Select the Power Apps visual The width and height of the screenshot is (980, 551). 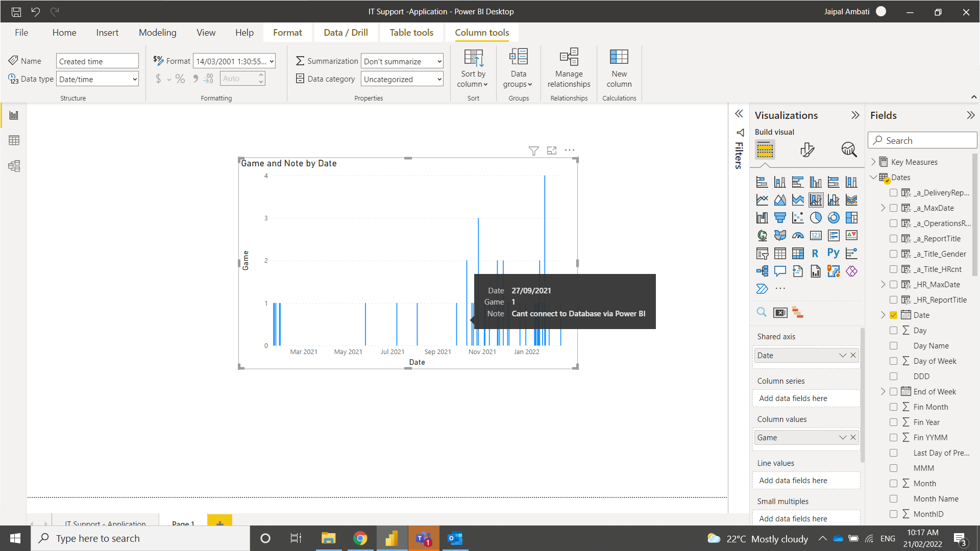pyautogui.click(x=851, y=271)
